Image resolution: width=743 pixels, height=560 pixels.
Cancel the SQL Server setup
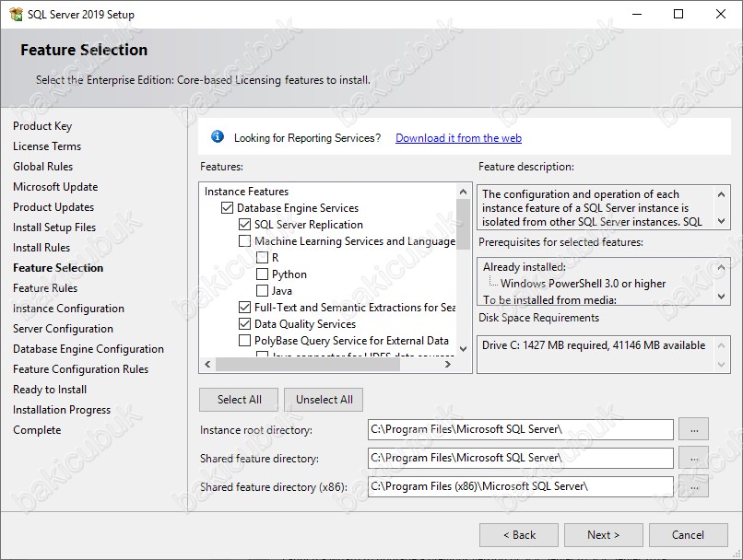[x=688, y=535]
